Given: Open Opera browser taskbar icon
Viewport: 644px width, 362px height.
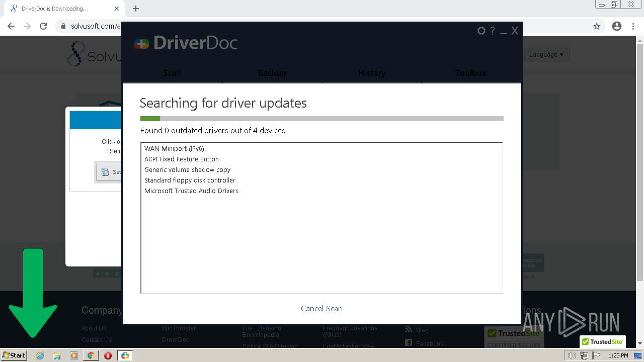Looking at the screenshot, I should click(x=108, y=355).
